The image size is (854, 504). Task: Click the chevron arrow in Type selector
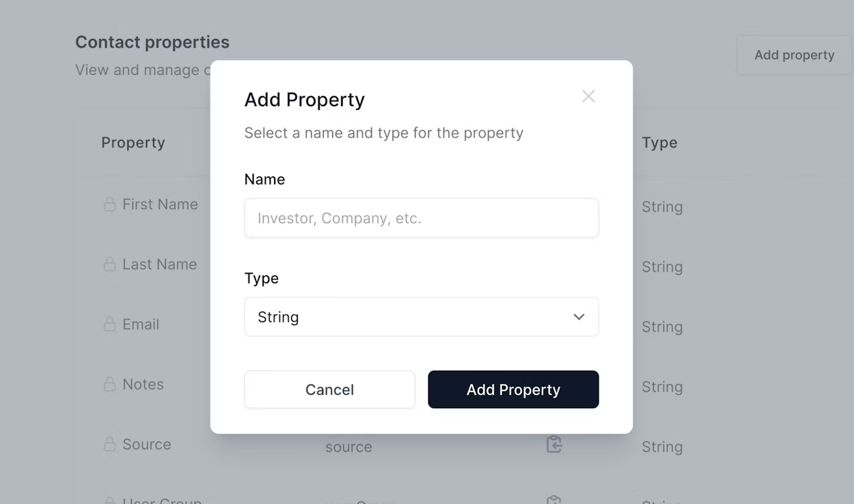pos(579,317)
